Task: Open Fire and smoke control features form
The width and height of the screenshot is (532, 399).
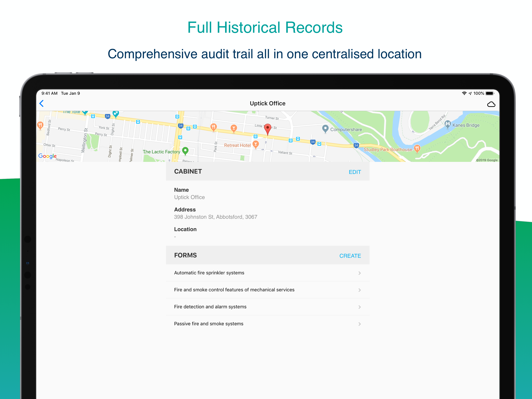Action: (267, 290)
